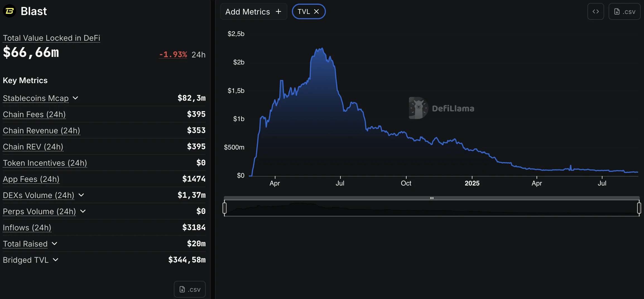Click the Blast chain logo icon

[x=9, y=11]
